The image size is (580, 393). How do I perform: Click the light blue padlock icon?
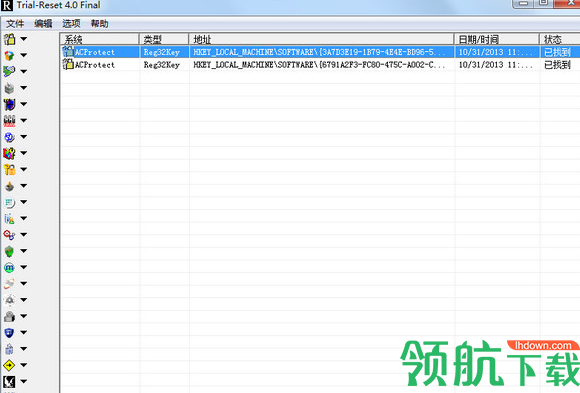coord(9,349)
